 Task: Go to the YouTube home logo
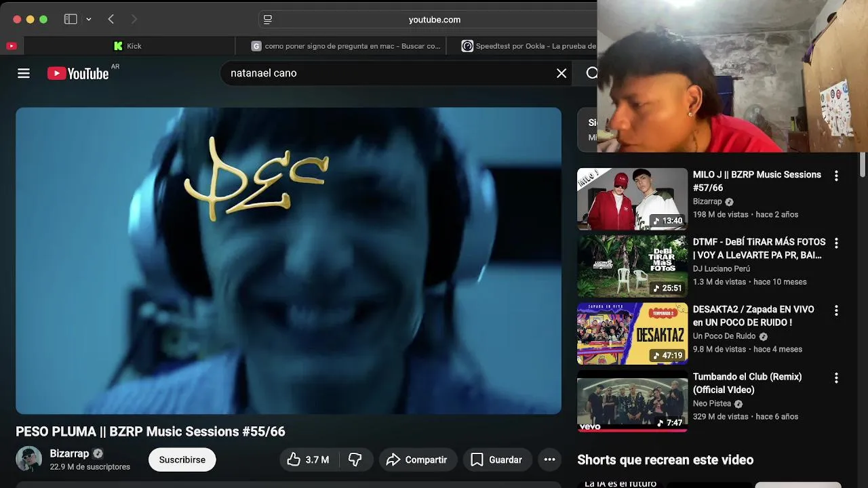(x=78, y=73)
